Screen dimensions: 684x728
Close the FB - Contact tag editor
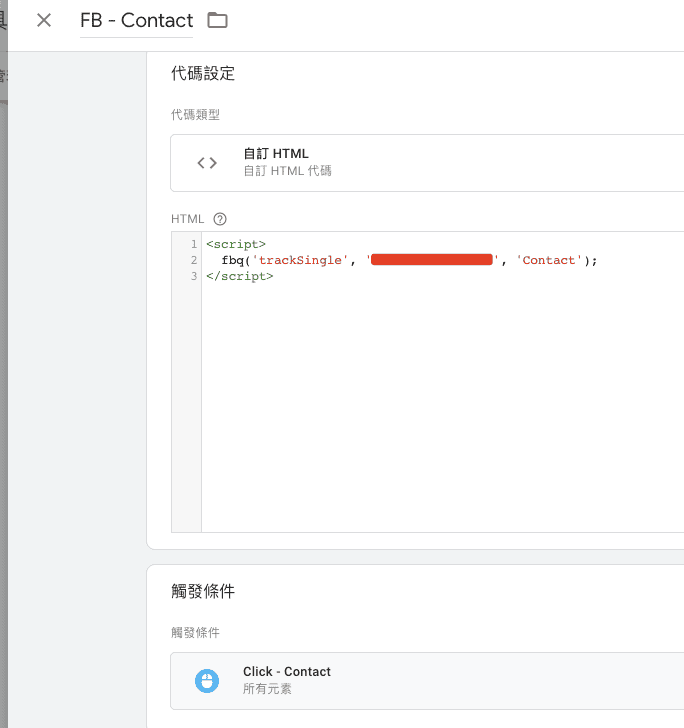[x=44, y=20]
